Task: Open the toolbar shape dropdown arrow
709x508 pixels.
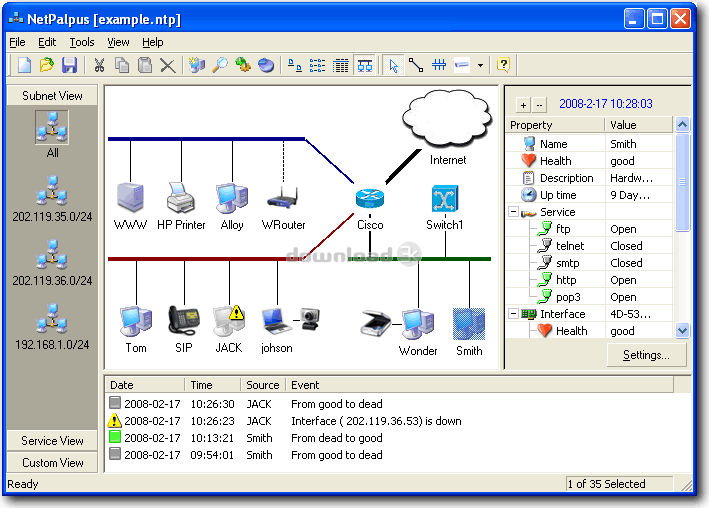Action: pyautogui.click(x=480, y=66)
